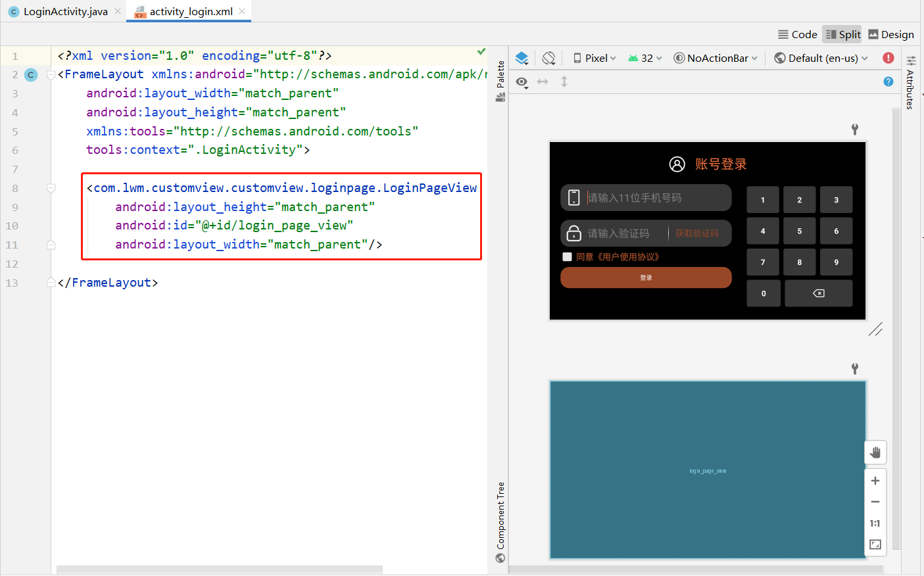Click the orange 登录 button in preview
924x576 pixels.
tap(646, 277)
